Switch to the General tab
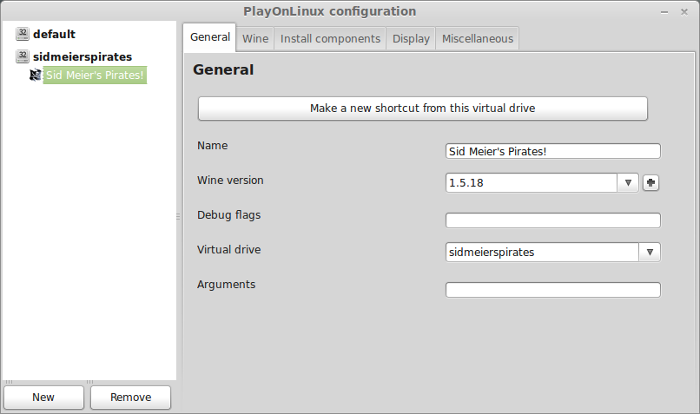 point(210,38)
